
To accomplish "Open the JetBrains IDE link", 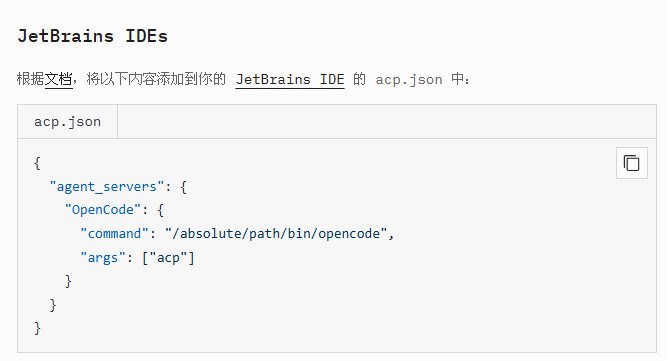I will click(290, 80).
